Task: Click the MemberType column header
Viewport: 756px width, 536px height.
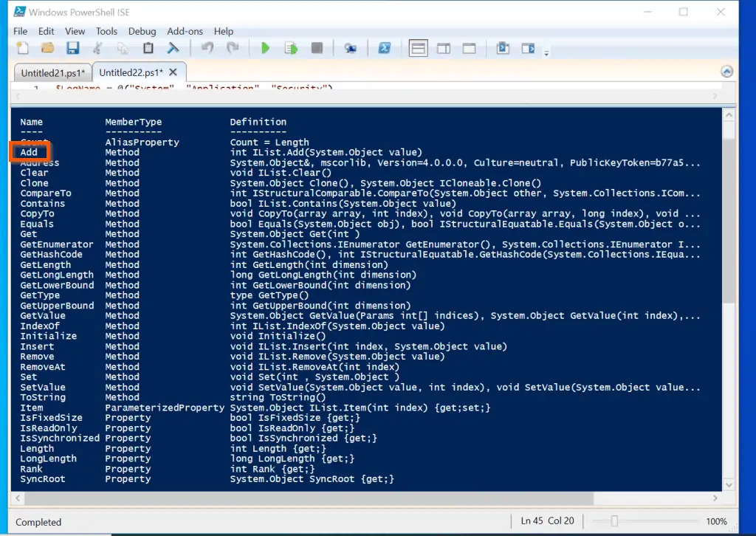Action: pos(134,122)
